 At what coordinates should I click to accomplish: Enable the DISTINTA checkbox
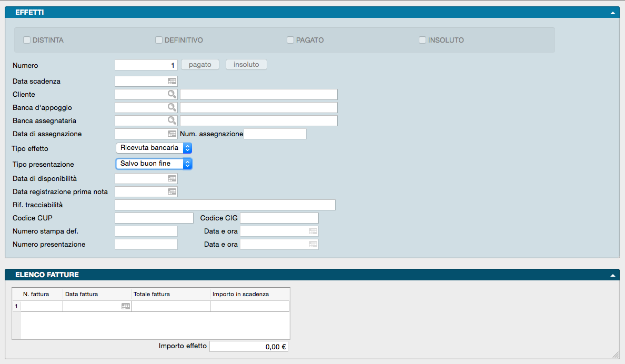(27, 40)
